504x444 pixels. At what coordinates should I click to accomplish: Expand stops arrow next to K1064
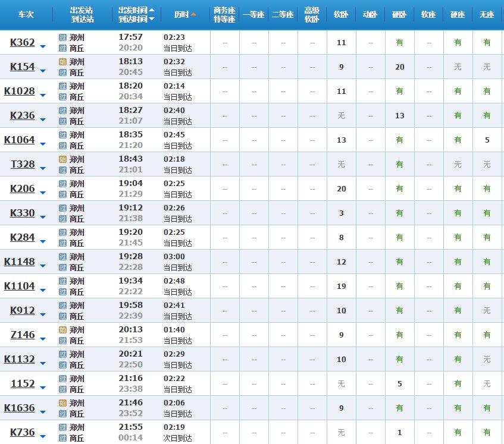click(x=43, y=144)
